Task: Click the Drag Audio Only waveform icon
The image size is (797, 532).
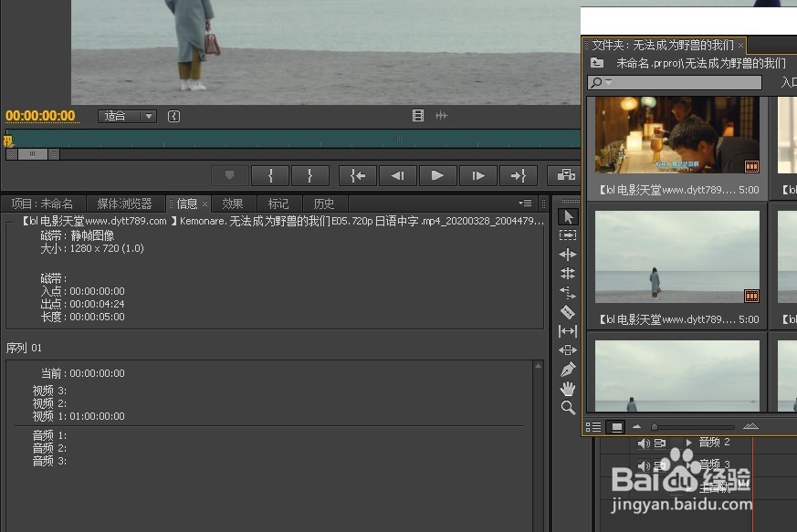Action: tap(441, 116)
